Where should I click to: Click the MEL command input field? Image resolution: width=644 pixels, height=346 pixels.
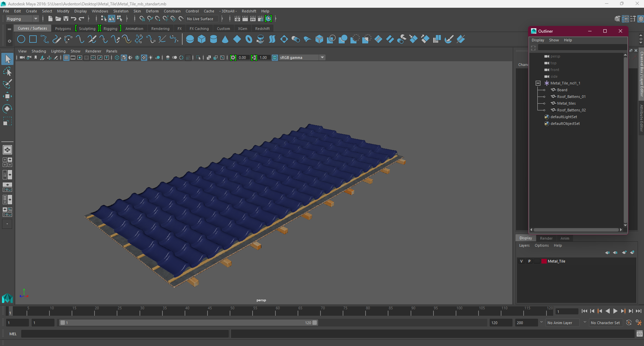(x=125, y=334)
